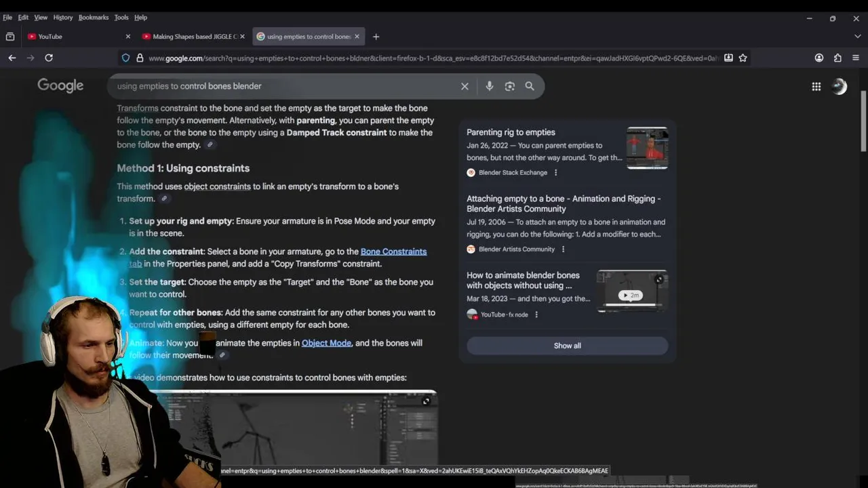Open options for Blender Stack Exchange result
This screenshot has height=488, width=868.
coord(555,173)
